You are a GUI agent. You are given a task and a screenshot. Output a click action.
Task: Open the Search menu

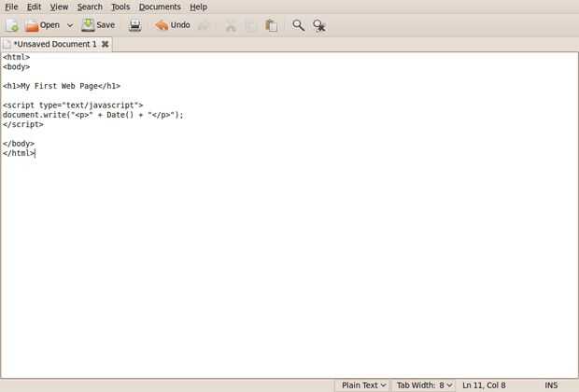click(90, 7)
